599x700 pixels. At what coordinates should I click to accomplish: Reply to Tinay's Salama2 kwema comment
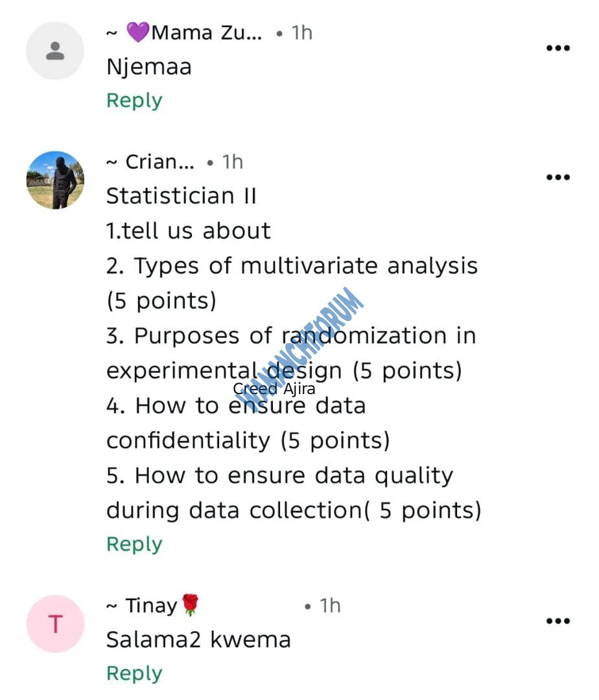(134, 673)
